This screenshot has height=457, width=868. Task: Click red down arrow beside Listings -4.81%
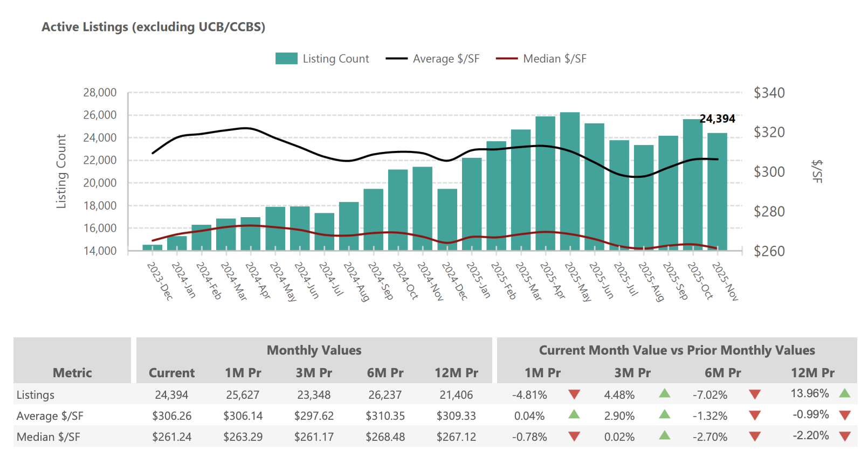(x=574, y=394)
